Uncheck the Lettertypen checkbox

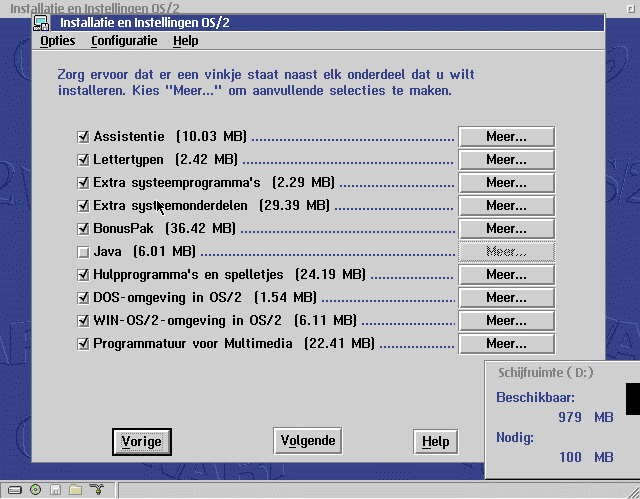click(83, 160)
